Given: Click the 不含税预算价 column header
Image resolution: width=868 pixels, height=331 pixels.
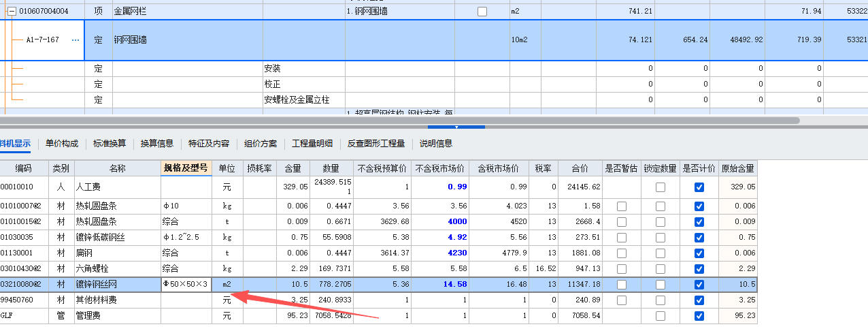Looking at the screenshot, I should coord(382,168).
